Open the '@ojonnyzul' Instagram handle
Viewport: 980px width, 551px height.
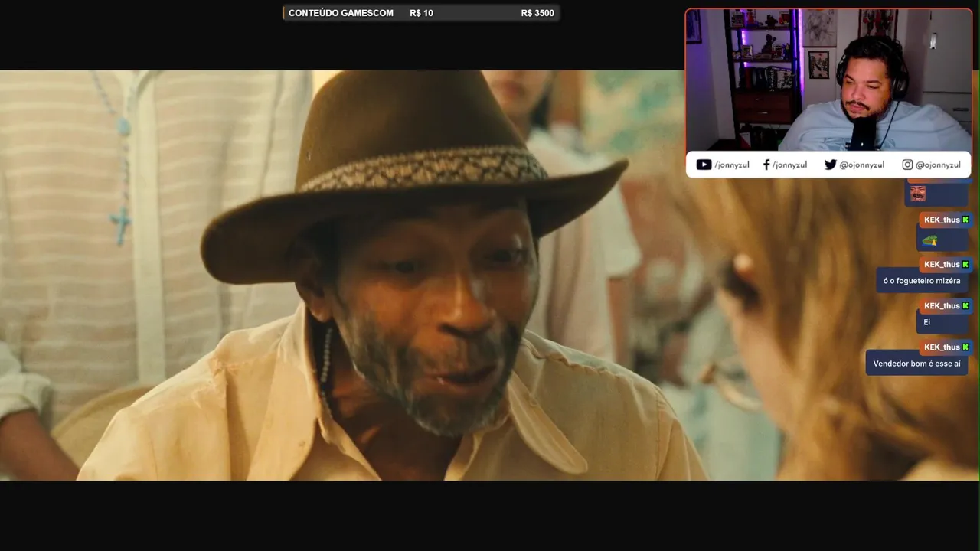point(938,165)
